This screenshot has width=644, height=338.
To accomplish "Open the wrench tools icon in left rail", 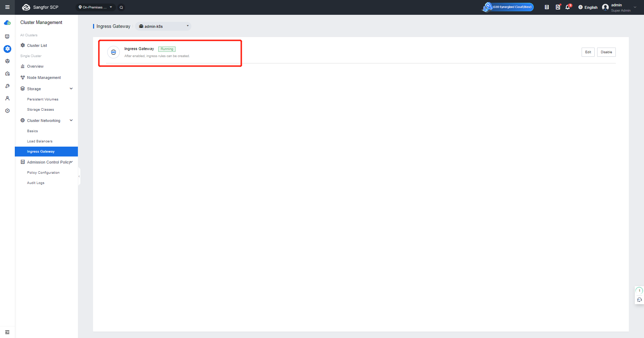I will pos(7,86).
